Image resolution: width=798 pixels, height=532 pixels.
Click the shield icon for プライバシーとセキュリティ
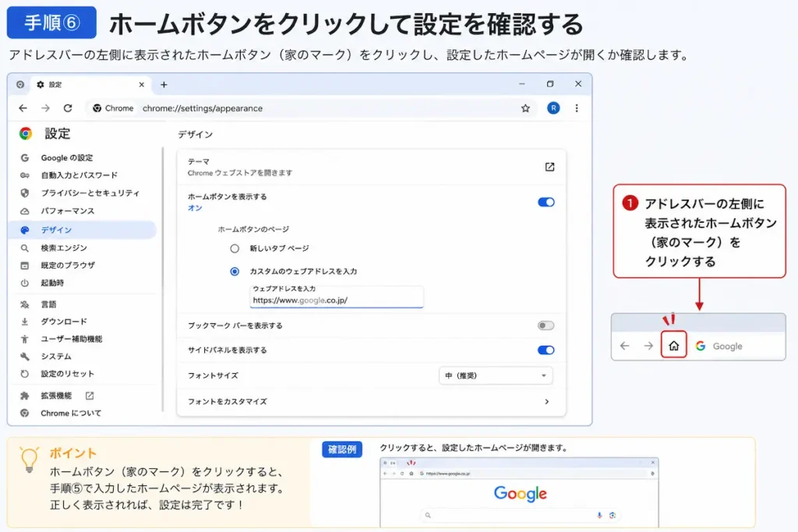[x=24, y=193]
